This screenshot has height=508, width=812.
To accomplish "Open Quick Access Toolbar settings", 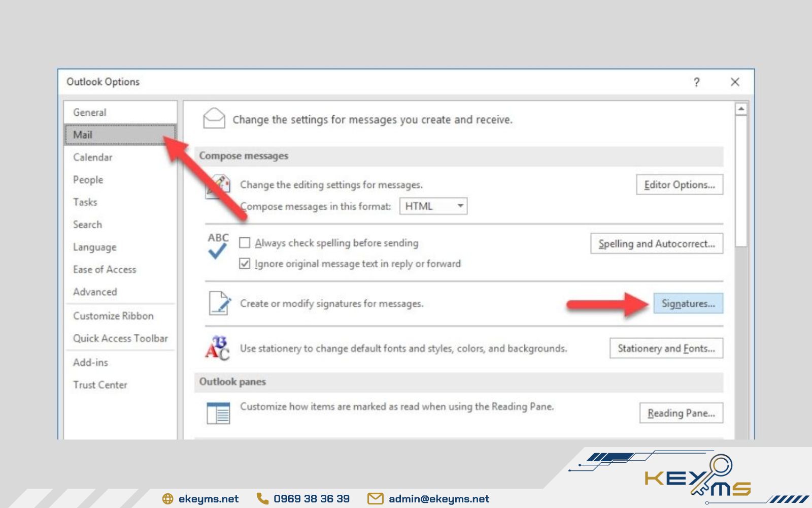I will point(120,338).
